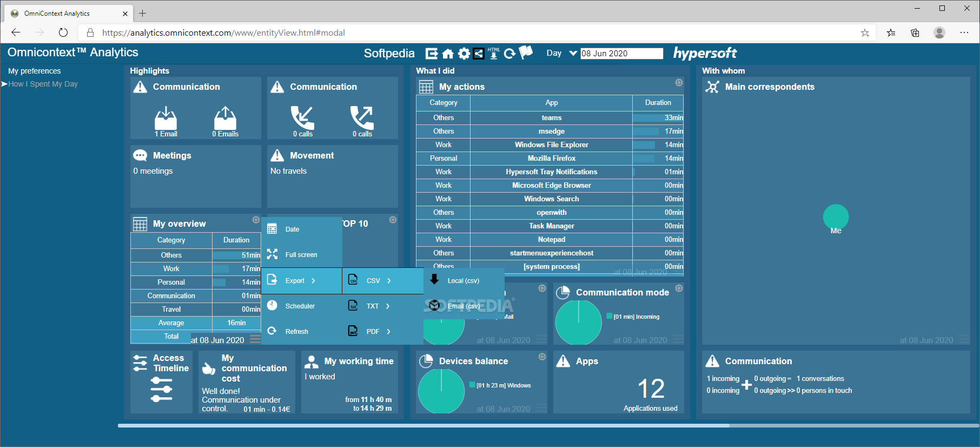Open the settings gear in the header toolbar
Viewport: 980px width, 447px height.
click(x=464, y=54)
